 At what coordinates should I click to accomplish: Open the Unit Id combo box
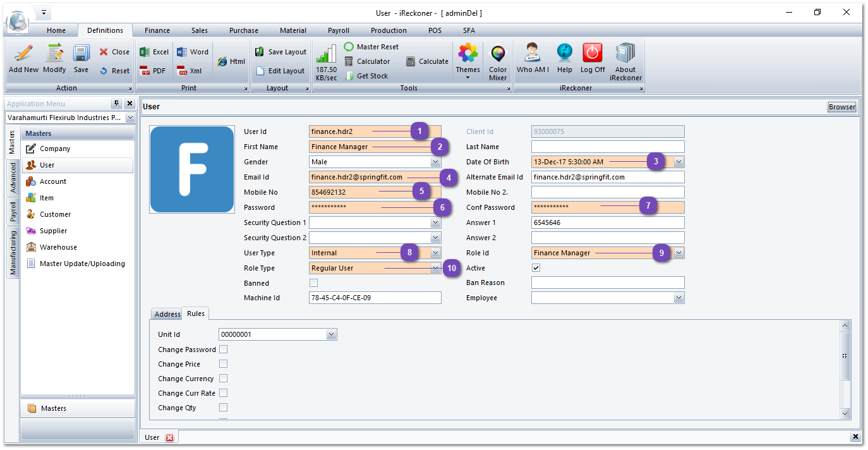(331, 334)
